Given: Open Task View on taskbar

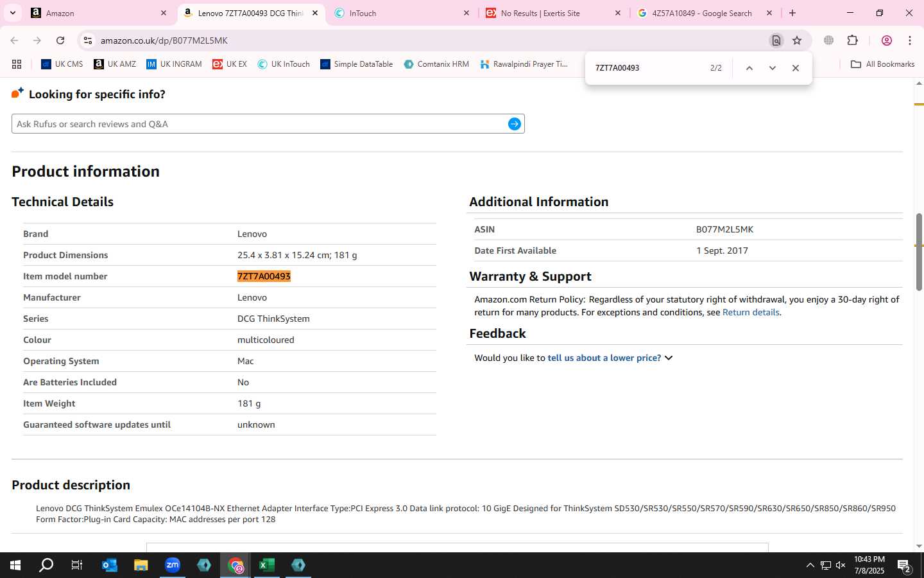Looking at the screenshot, I should click(x=77, y=565).
